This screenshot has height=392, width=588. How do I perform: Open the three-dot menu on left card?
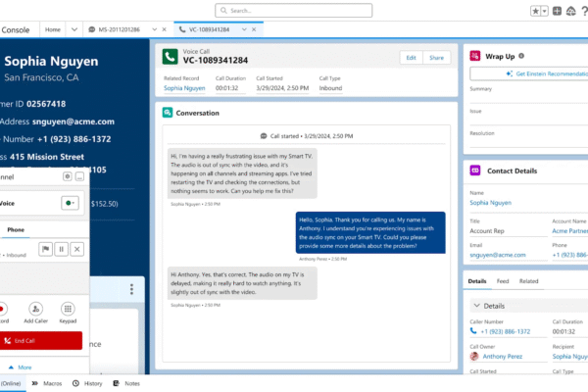(x=131, y=289)
